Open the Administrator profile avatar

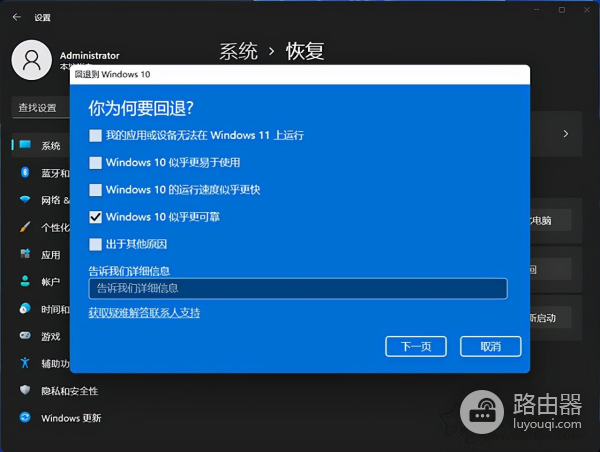coord(32,60)
